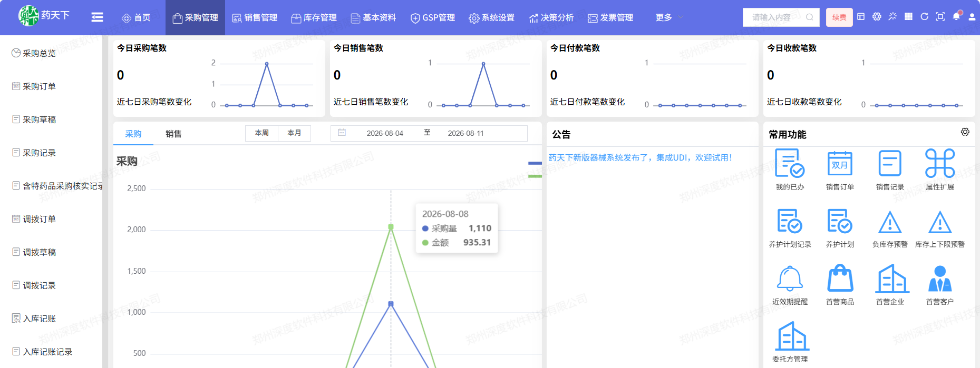Viewport: 980px width, 368px height.
Task: Open the 库存上下限预警 warning icon
Action: click(940, 222)
